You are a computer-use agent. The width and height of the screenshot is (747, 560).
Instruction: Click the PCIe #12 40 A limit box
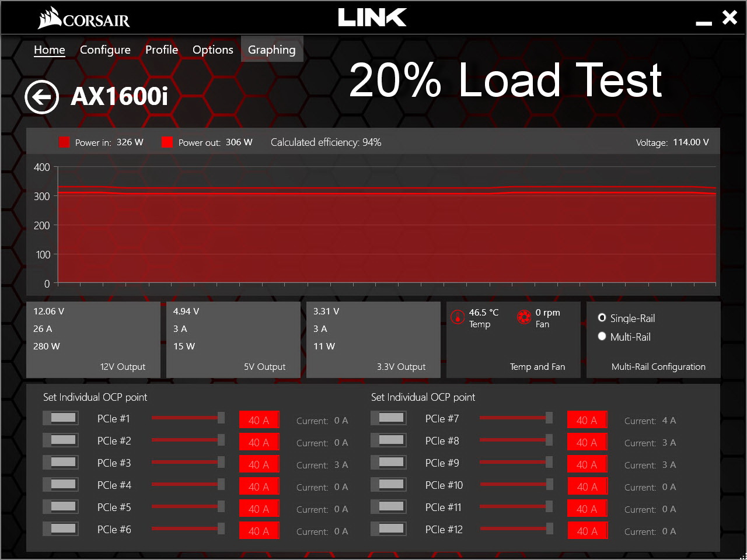587,531
